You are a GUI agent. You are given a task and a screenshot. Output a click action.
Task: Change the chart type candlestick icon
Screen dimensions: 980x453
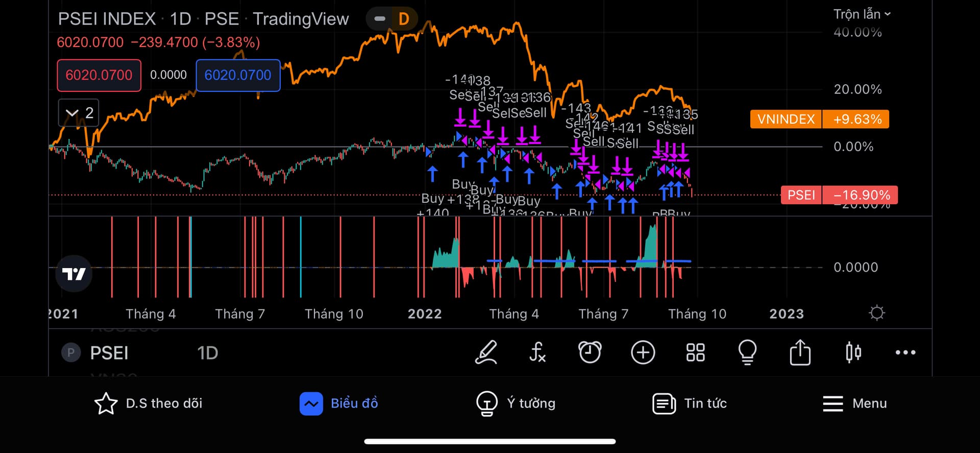tap(853, 352)
